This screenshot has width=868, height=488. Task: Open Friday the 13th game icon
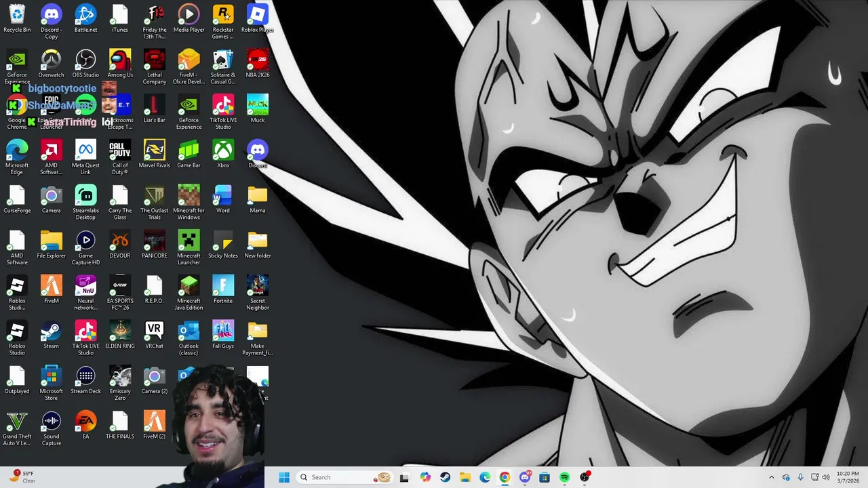click(x=155, y=22)
